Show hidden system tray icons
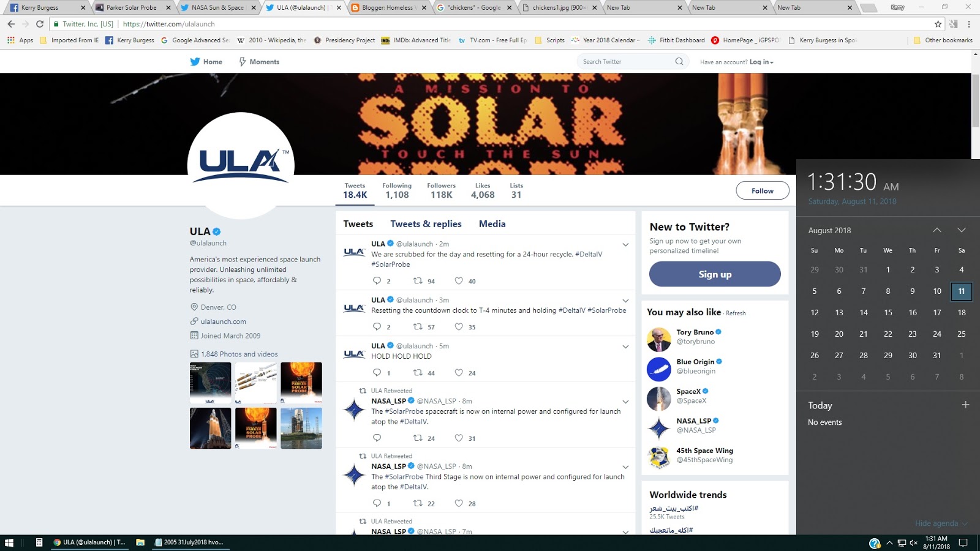This screenshot has width=980, height=551. [x=889, y=542]
